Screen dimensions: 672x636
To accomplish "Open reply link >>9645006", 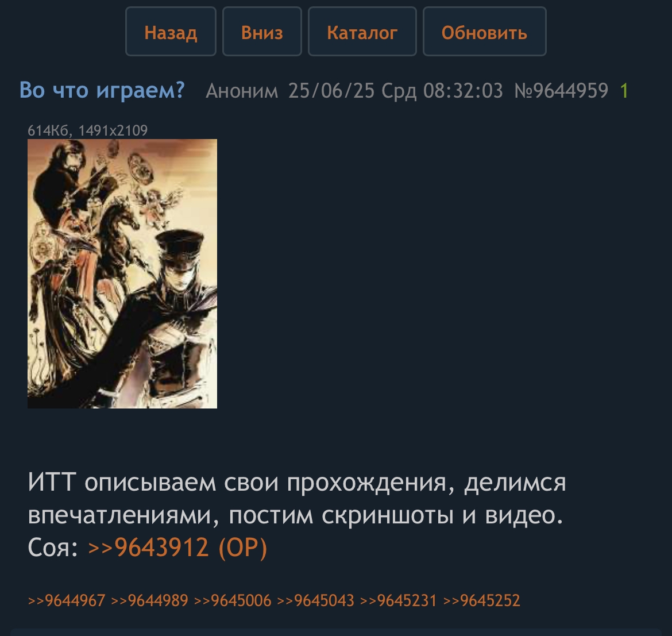I will click(233, 600).
